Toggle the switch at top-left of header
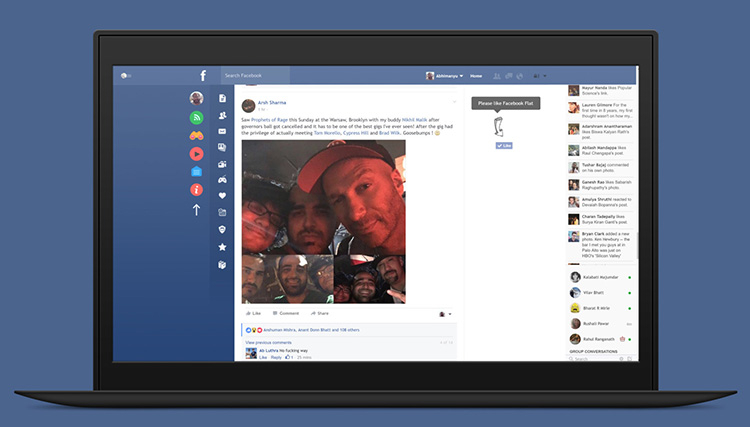The image size is (750, 427). (x=126, y=75)
